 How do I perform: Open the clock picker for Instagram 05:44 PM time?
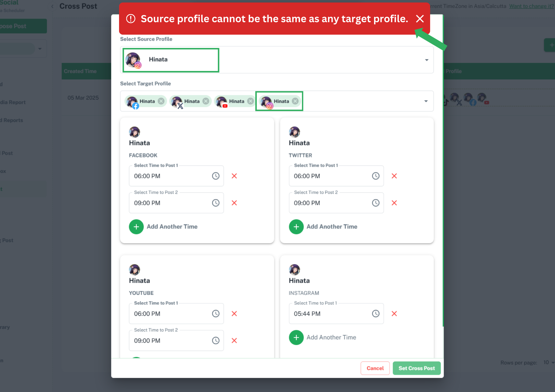pos(376,313)
